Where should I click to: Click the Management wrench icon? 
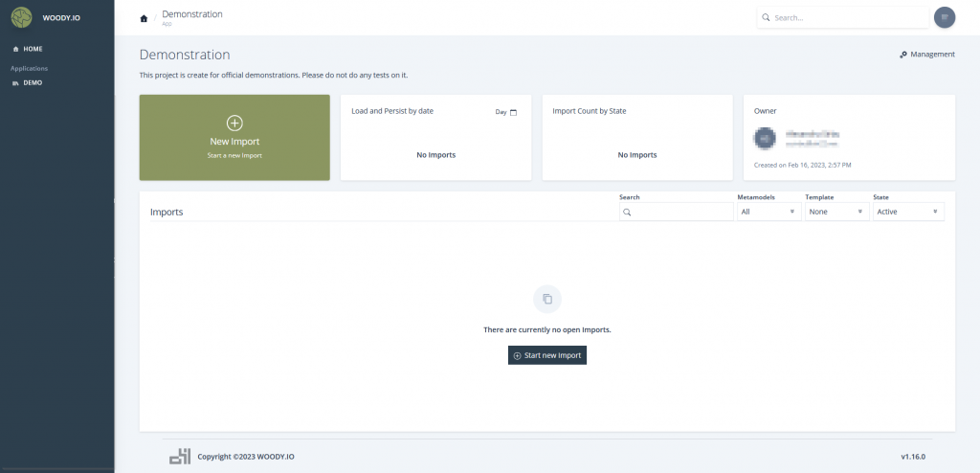click(903, 55)
